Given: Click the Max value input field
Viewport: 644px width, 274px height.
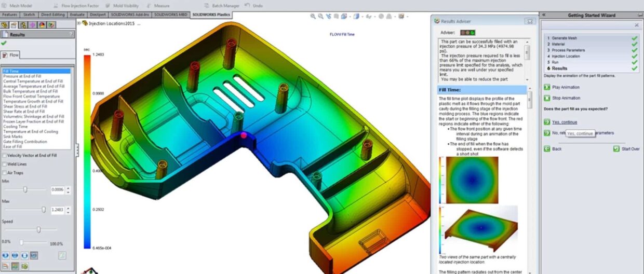Looking at the screenshot, I should point(57,210).
